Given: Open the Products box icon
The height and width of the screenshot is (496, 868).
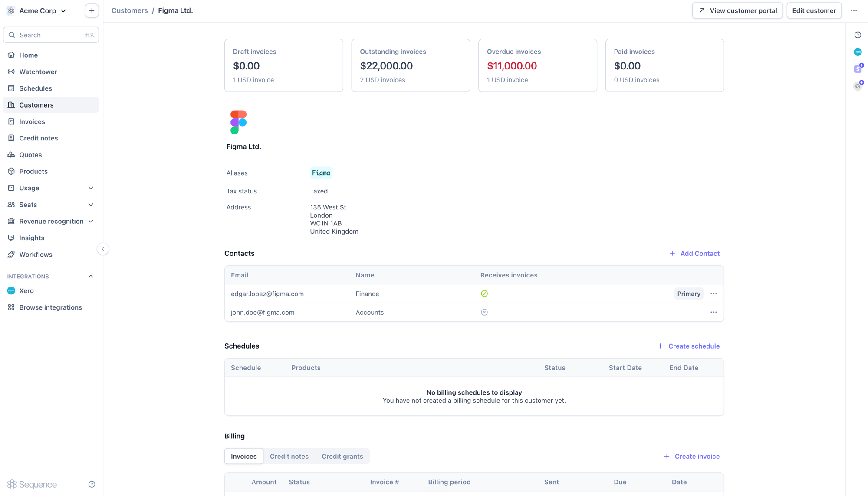Looking at the screenshot, I should (x=11, y=171).
